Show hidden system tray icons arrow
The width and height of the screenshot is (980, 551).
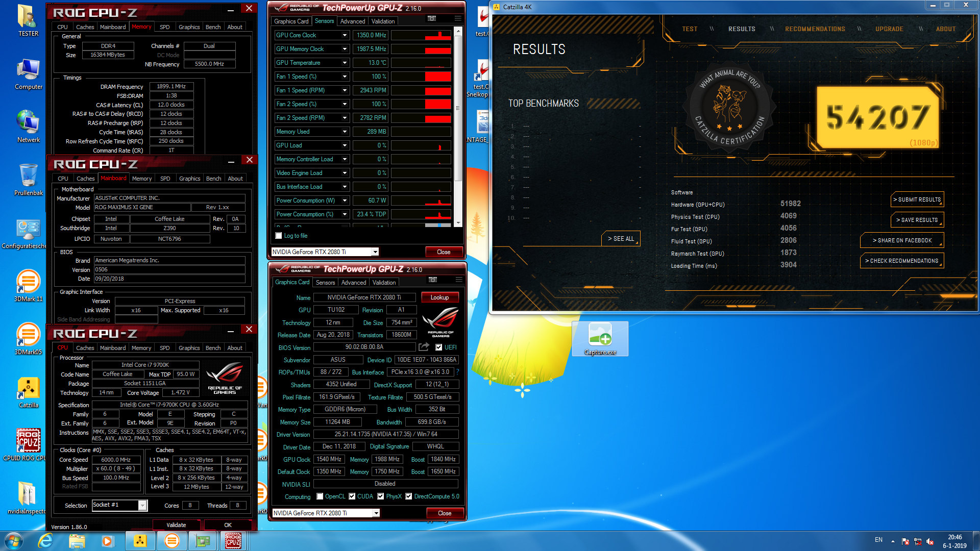pos(893,541)
